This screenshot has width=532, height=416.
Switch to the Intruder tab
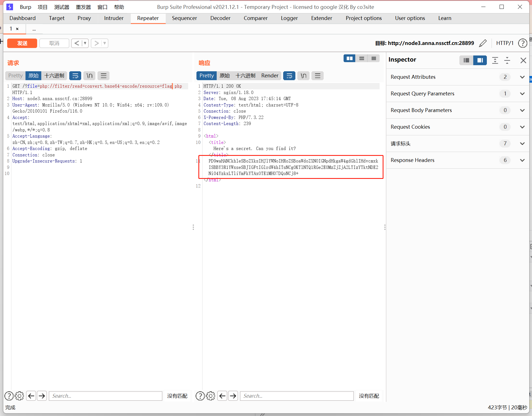[x=114, y=18]
